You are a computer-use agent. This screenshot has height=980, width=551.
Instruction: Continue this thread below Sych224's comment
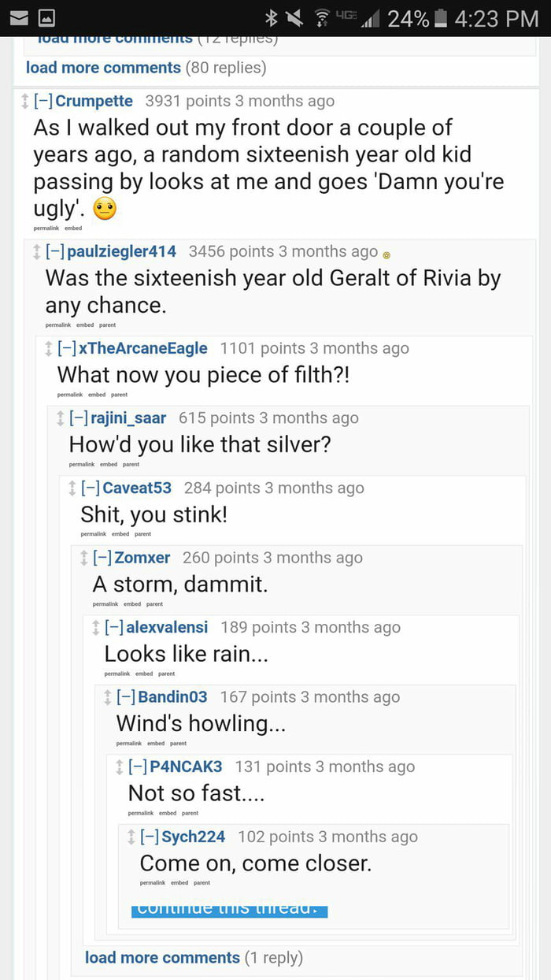pos(229,910)
